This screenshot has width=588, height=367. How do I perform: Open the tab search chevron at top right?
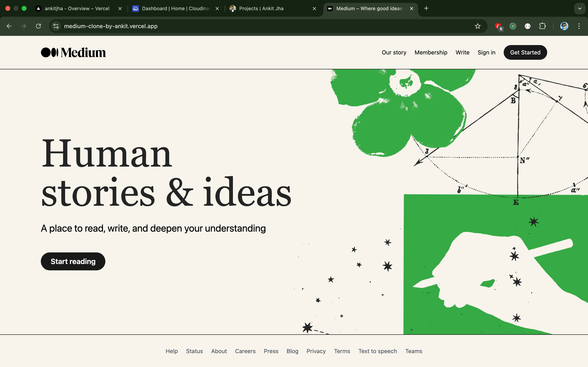pyautogui.click(x=580, y=9)
